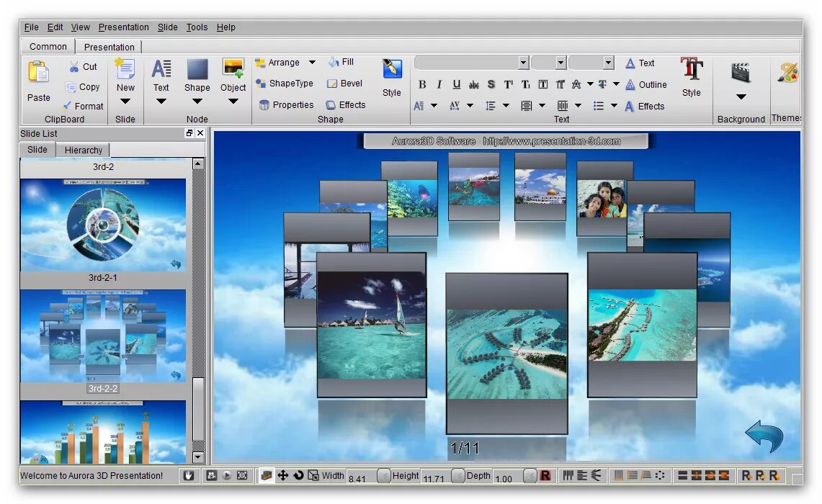Click the shape Properties button

point(287,105)
